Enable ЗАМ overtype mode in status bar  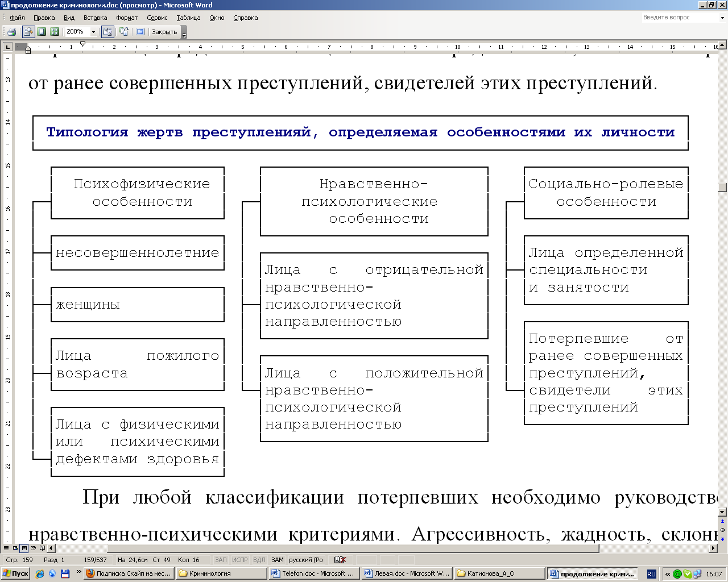(277, 559)
